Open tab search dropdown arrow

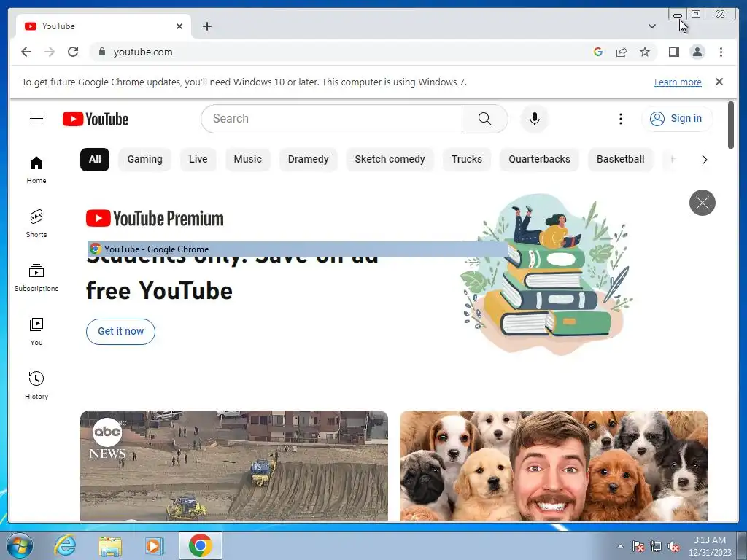pyautogui.click(x=651, y=26)
